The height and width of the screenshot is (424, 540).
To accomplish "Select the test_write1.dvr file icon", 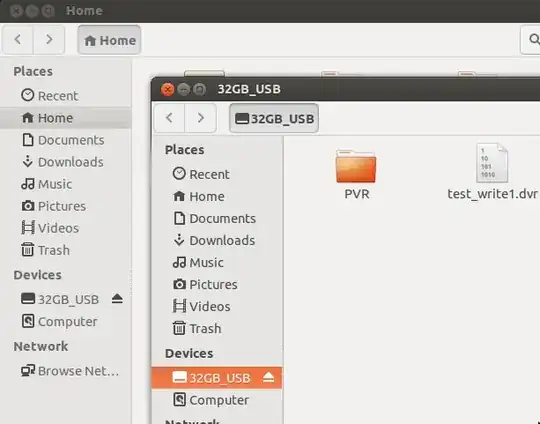I will click(492, 163).
